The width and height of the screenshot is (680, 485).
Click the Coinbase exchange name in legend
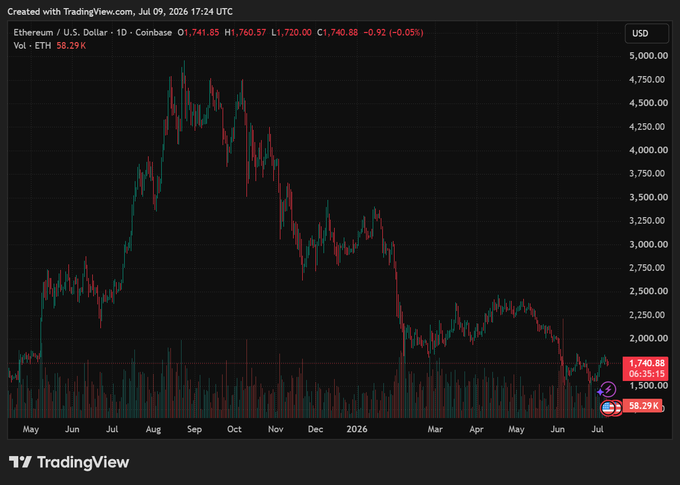[x=154, y=33]
